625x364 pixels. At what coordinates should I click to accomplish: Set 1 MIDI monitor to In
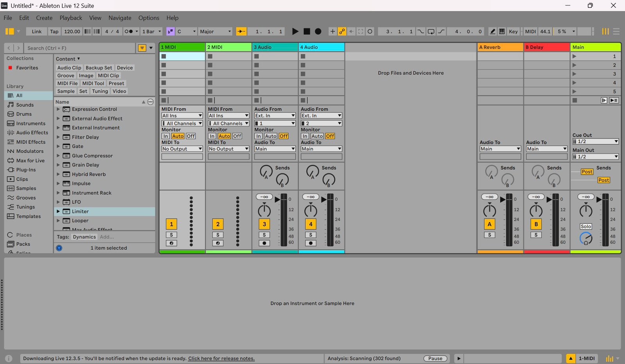(166, 136)
